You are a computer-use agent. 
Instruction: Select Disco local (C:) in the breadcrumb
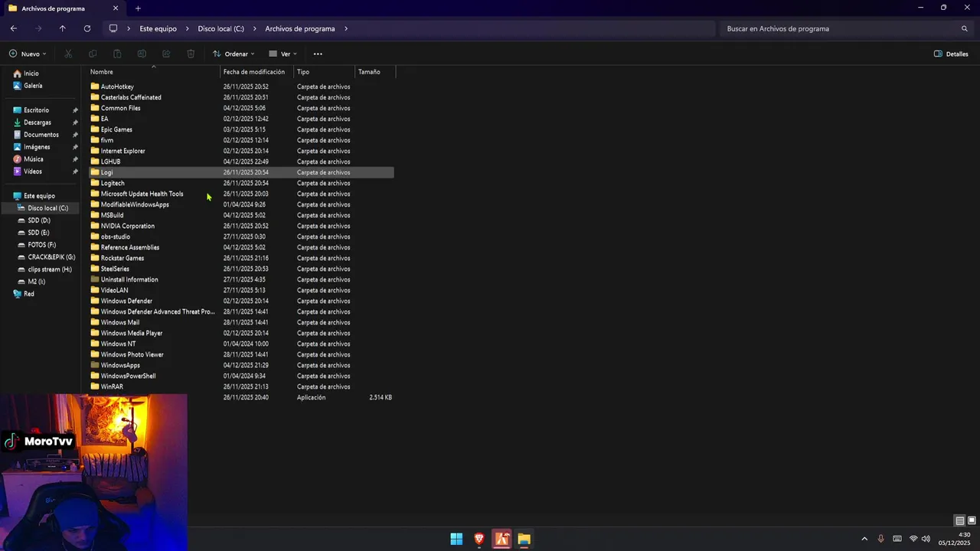coord(220,28)
